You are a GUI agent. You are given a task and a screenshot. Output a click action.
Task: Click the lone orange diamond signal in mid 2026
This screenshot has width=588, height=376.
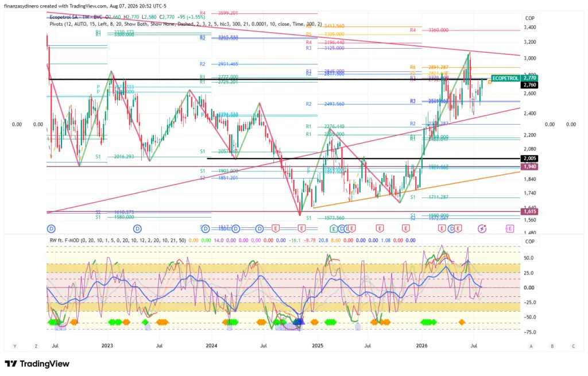click(462, 322)
